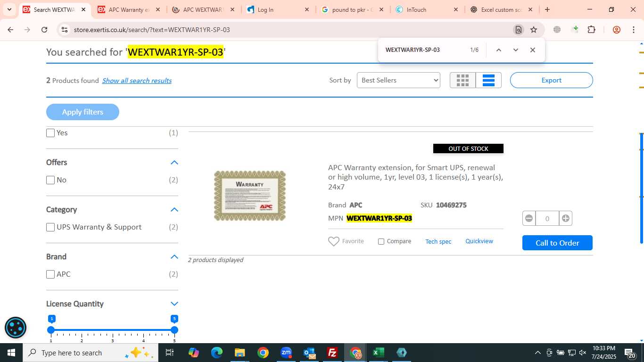Click the address bar URL field
This screenshot has height=362, width=644.
point(292,30)
